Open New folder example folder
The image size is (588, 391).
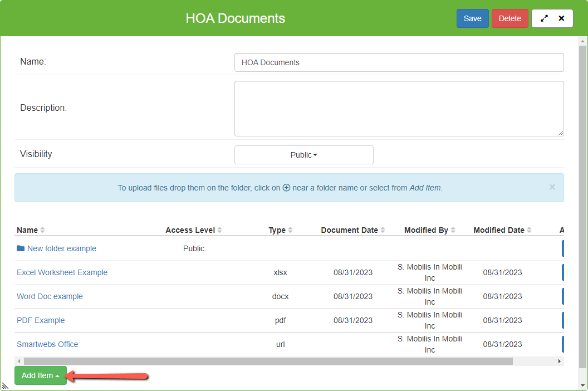click(61, 248)
